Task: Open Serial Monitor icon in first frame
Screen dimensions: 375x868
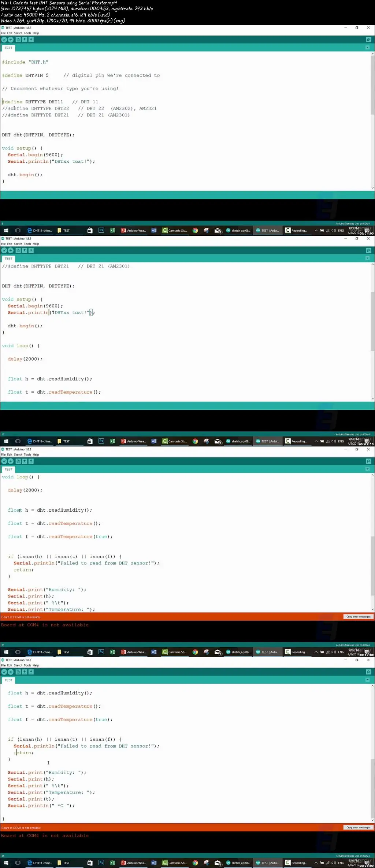Action: (368, 40)
